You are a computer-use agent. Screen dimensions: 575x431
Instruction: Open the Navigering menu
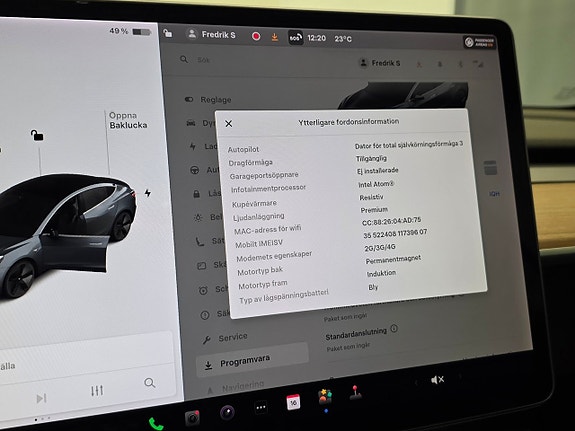click(243, 386)
